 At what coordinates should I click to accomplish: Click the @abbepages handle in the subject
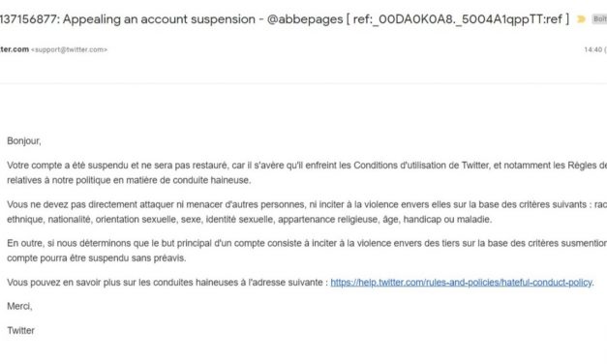[x=305, y=19]
